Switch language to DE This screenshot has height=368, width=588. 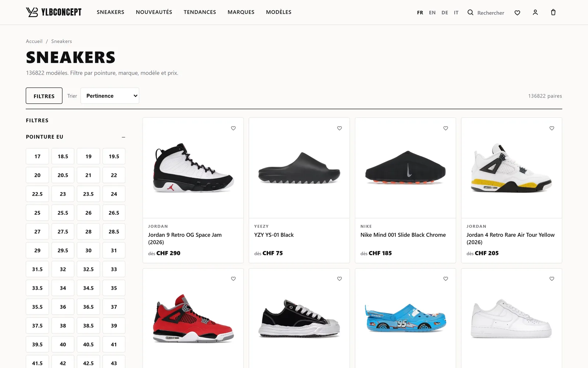pos(445,13)
